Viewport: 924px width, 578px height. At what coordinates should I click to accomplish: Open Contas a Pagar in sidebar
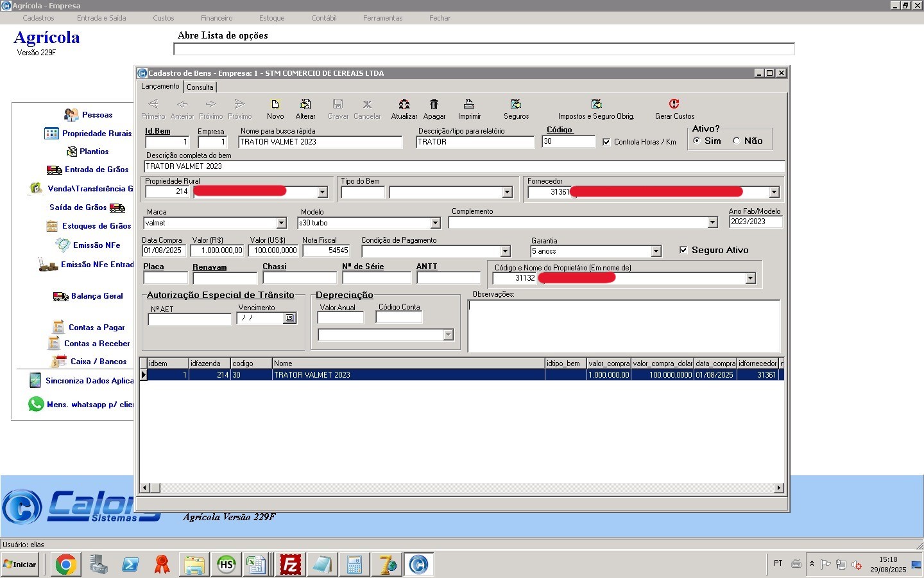(x=96, y=328)
